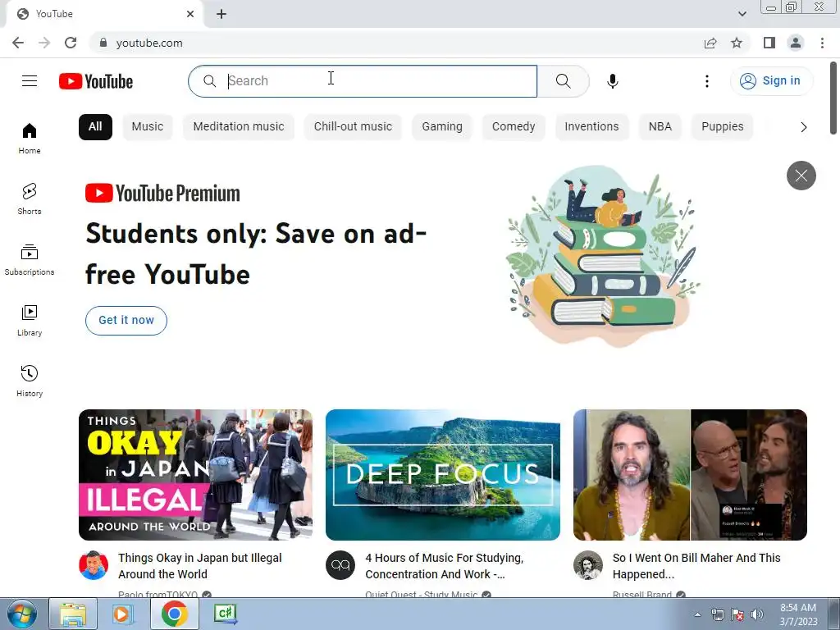Open title So I Went On Bill Maher
Viewport: 840px width, 630px height.
696,566
